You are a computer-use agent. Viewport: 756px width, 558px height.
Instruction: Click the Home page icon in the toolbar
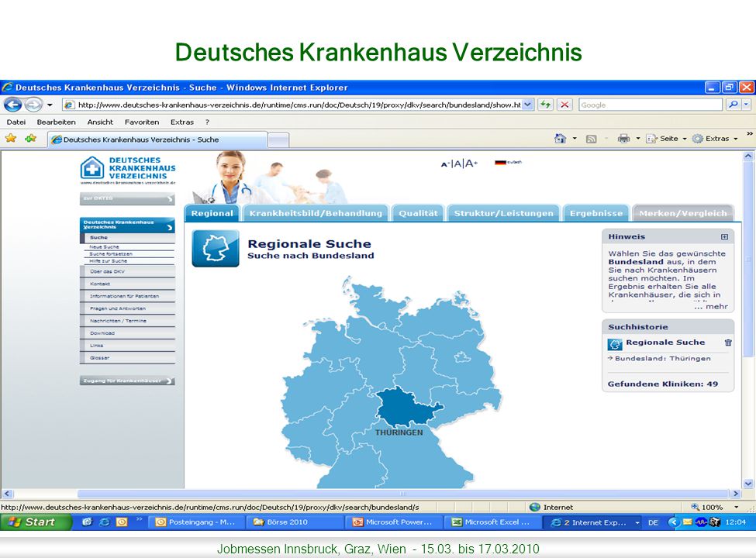tap(560, 139)
